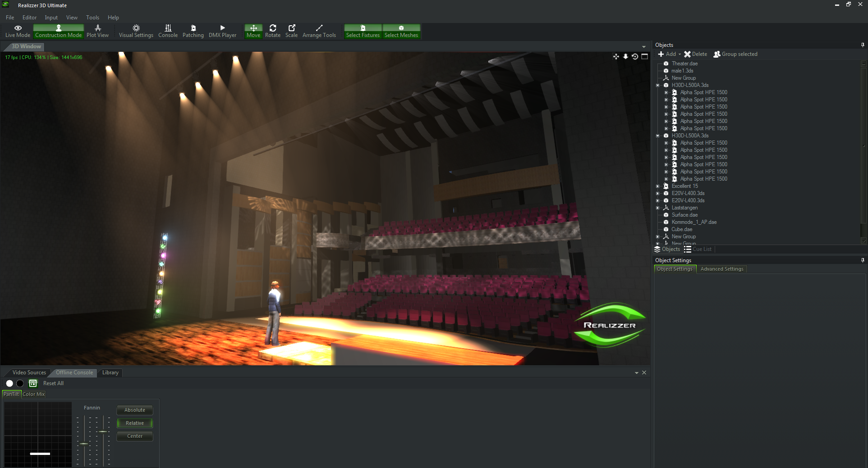This screenshot has width=868, height=468.
Task: Click Group selected people icon
Action: pos(717,54)
